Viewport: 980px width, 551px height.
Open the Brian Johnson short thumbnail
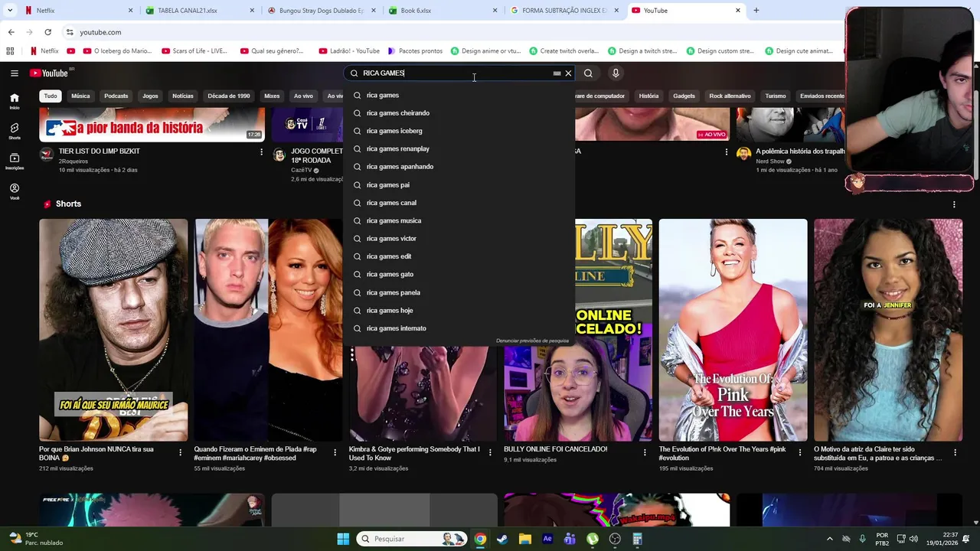click(113, 330)
